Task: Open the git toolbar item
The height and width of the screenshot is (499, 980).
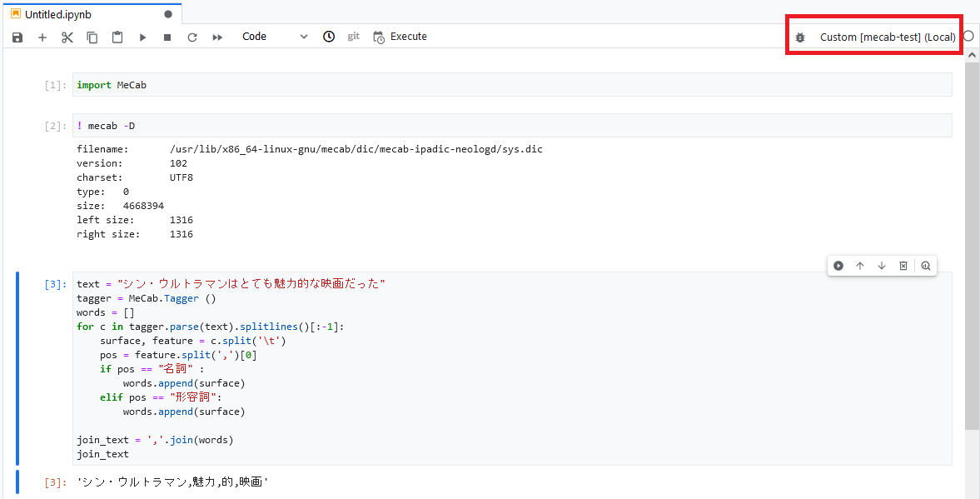Action: pyautogui.click(x=354, y=37)
